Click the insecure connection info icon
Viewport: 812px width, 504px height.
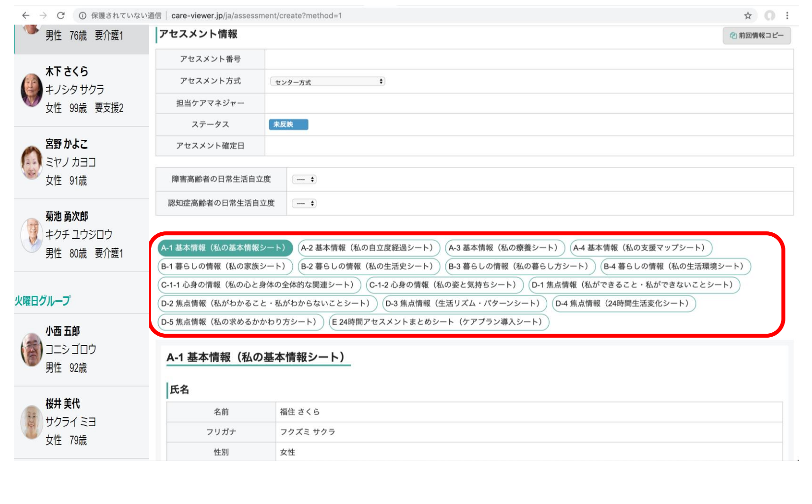82,16
